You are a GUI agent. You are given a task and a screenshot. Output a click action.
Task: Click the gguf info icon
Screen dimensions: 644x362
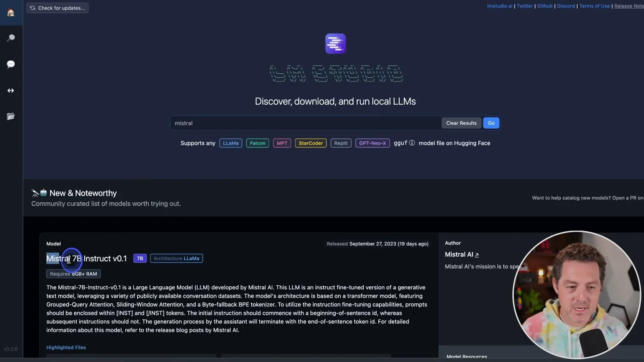click(x=412, y=143)
